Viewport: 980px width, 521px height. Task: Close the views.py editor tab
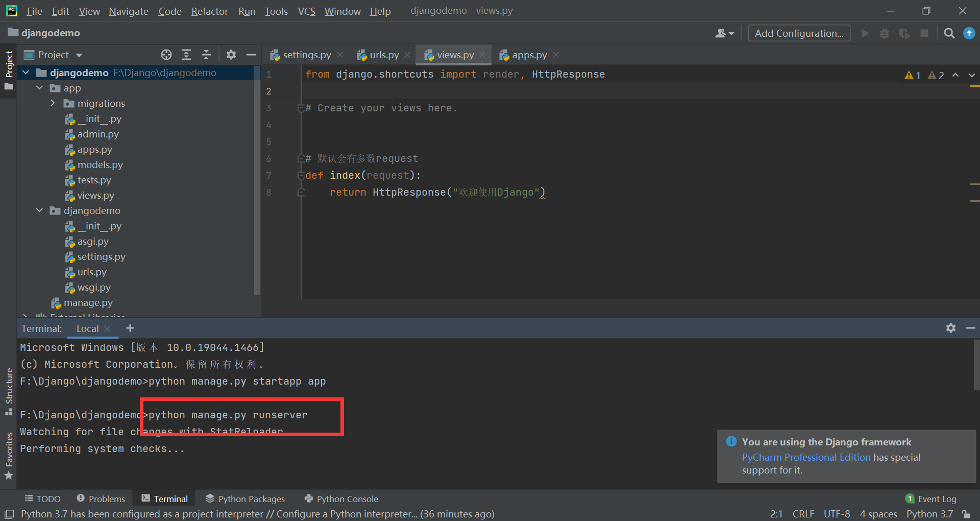pyautogui.click(x=482, y=55)
